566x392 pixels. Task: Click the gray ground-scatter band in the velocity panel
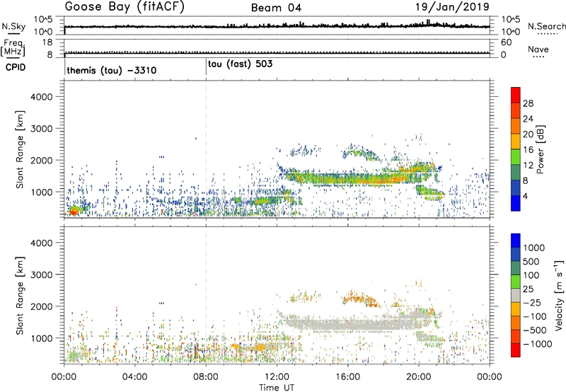click(x=356, y=323)
